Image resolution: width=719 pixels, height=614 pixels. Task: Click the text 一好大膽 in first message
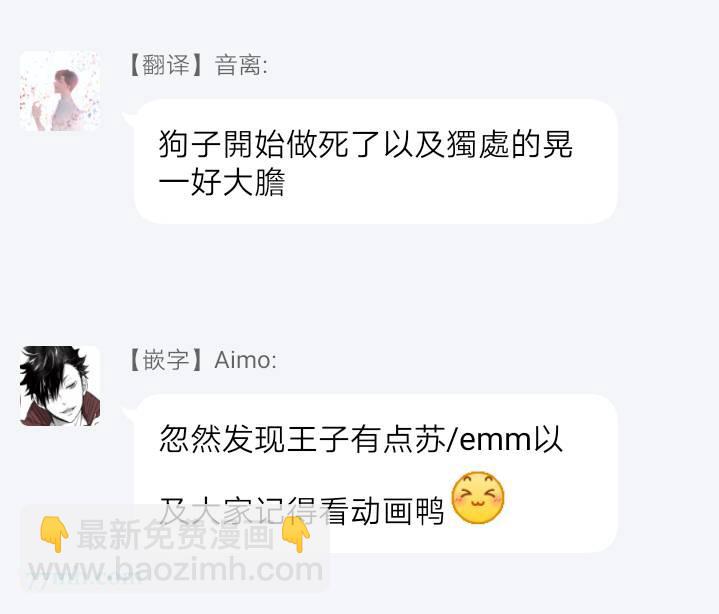pos(222,182)
